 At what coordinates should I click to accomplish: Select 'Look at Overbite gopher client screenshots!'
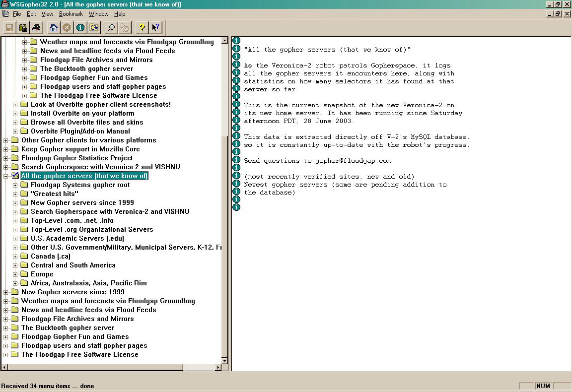[x=101, y=104]
